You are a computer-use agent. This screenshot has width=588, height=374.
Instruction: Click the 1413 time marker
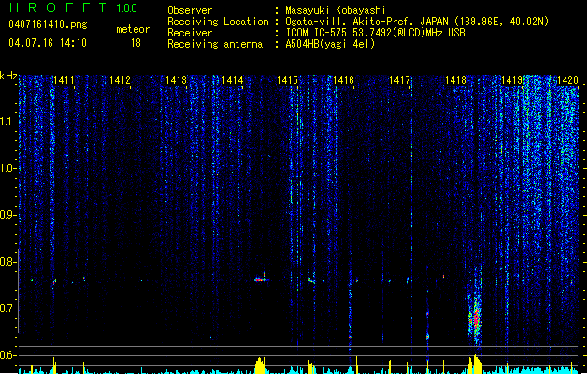tap(177, 80)
